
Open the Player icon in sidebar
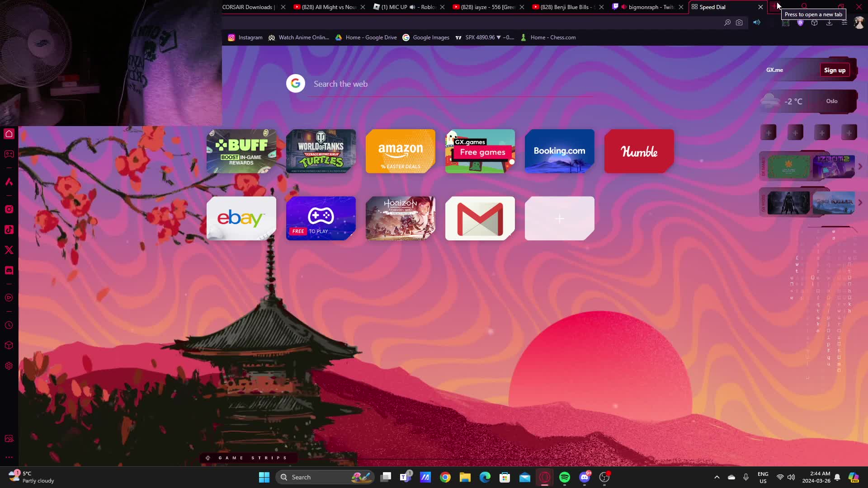(9, 298)
